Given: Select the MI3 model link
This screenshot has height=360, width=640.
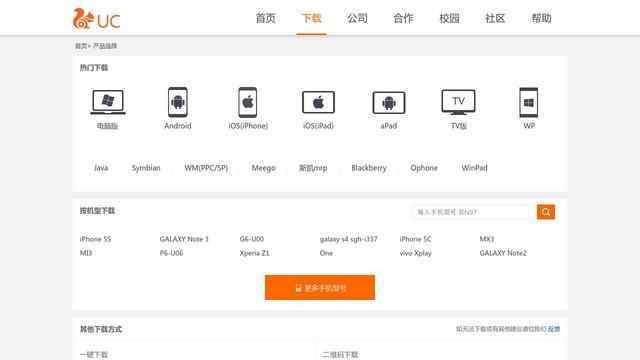Looking at the screenshot, I should click(x=86, y=253).
